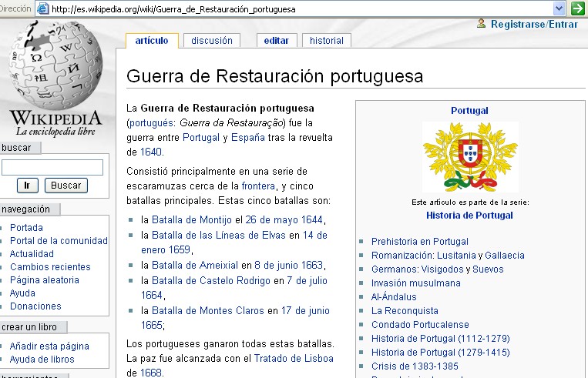588x378 pixels.
Task: Click the green Go arrow button
Action: click(x=578, y=8)
